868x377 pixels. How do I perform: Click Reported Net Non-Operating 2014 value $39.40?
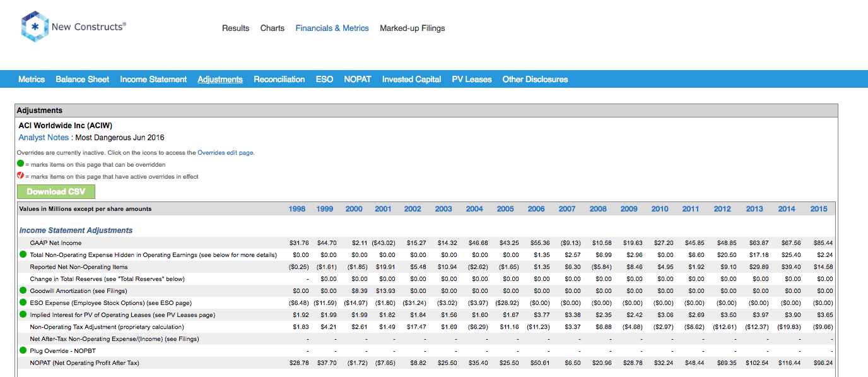[790, 267]
